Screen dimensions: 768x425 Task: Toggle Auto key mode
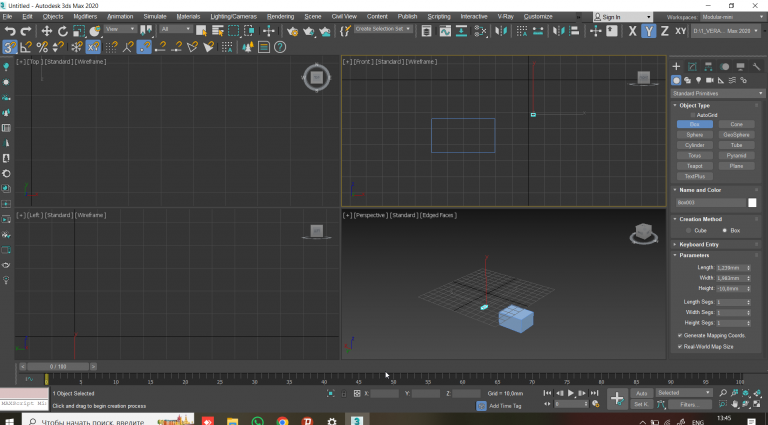click(642, 393)
